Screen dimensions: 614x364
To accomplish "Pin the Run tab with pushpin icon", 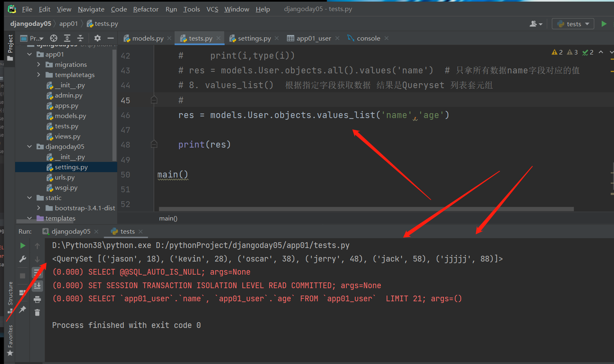I will tap(23, 309).
